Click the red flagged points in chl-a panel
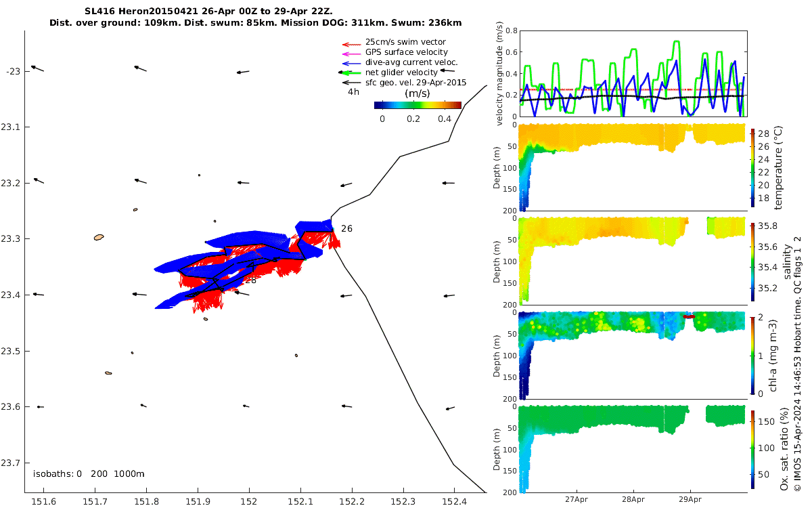The image size is (812, 508). click(x=688, y=316)
